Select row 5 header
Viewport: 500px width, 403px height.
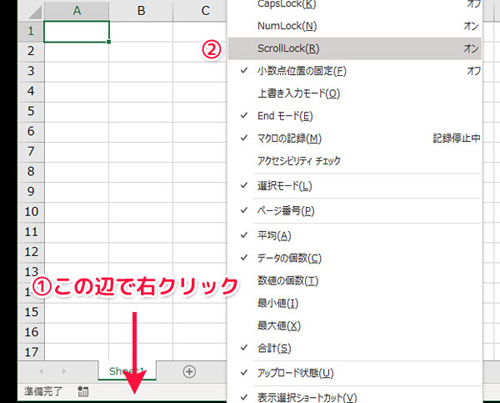(31, 111)
